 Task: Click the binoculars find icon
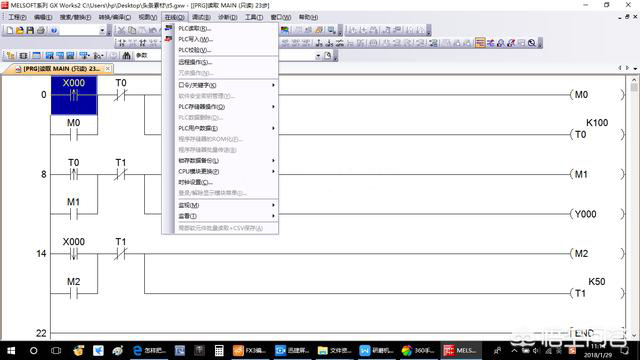[127, 56]
